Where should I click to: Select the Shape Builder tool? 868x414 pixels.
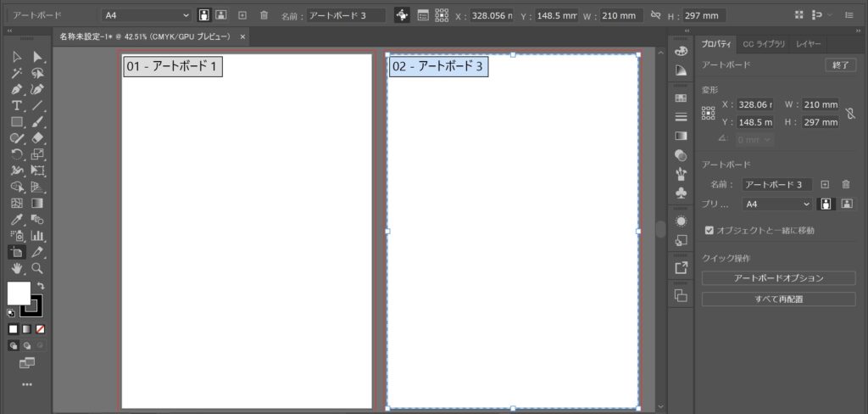pyautogui.click(x=17, y=187)
